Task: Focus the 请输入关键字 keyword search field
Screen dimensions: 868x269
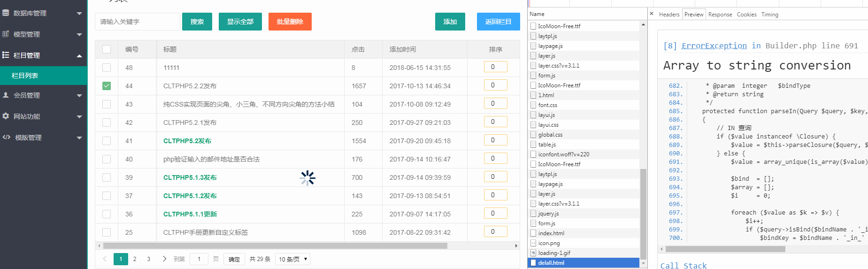Action: tap(138, 22)
